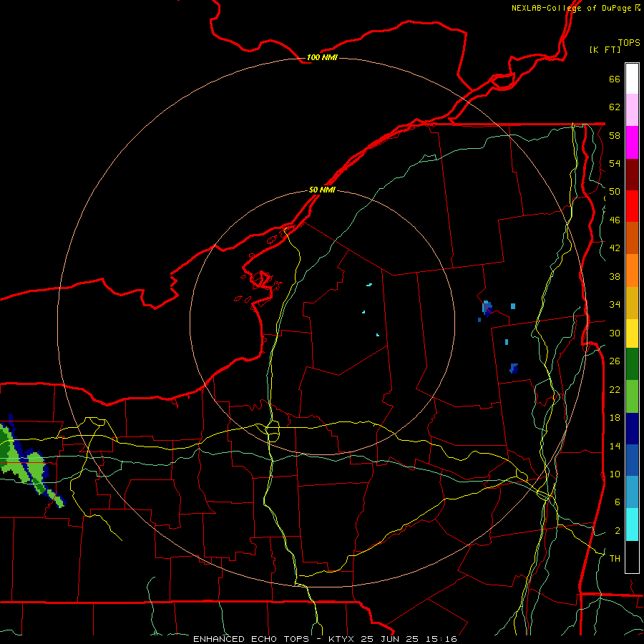
Task: Click the dark red (maroon) legend swatch
Action: 632,174
